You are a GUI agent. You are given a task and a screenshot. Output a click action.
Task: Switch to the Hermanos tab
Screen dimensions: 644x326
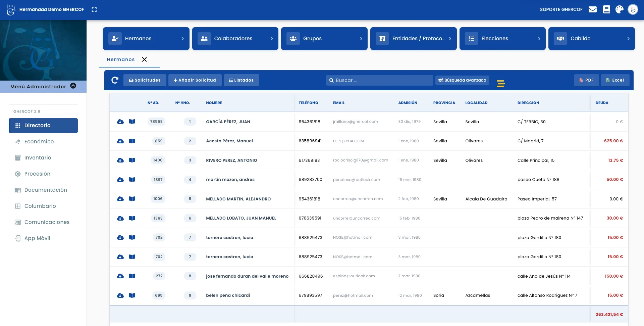[121, 59]
